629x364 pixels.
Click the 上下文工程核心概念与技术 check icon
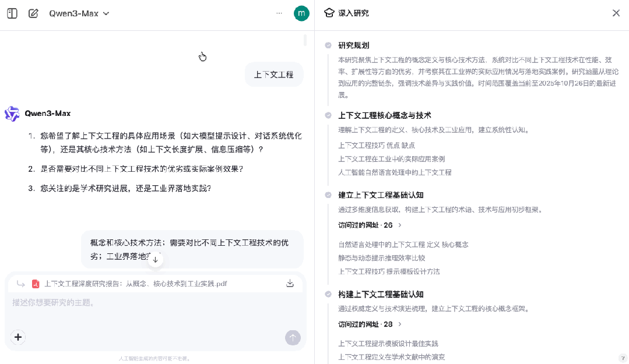(328, 115)
